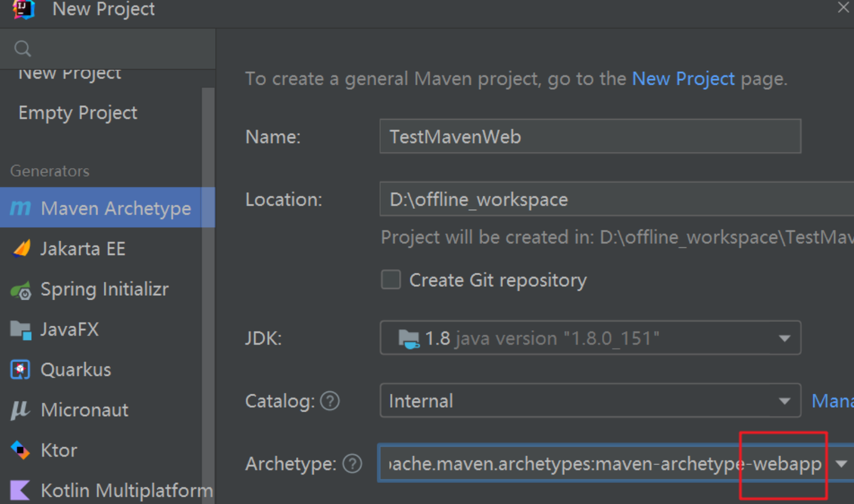Click the sidebar search field
Viewport: 854px width, 504px height.
click(x=108, y=49)
